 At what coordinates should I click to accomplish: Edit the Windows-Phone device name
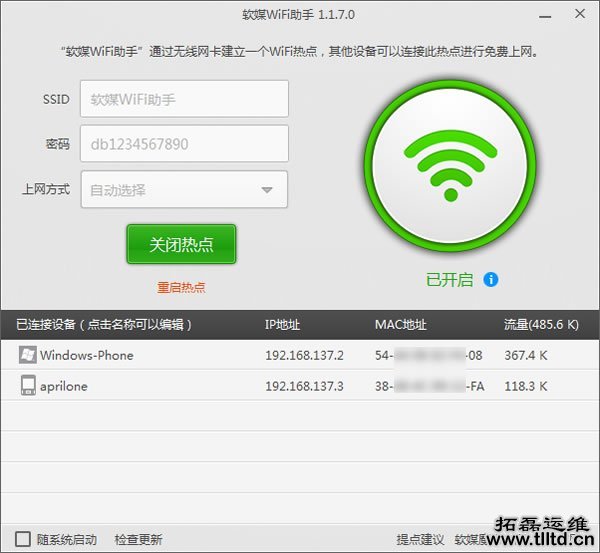pyautogui.click(x=87, y=356)
